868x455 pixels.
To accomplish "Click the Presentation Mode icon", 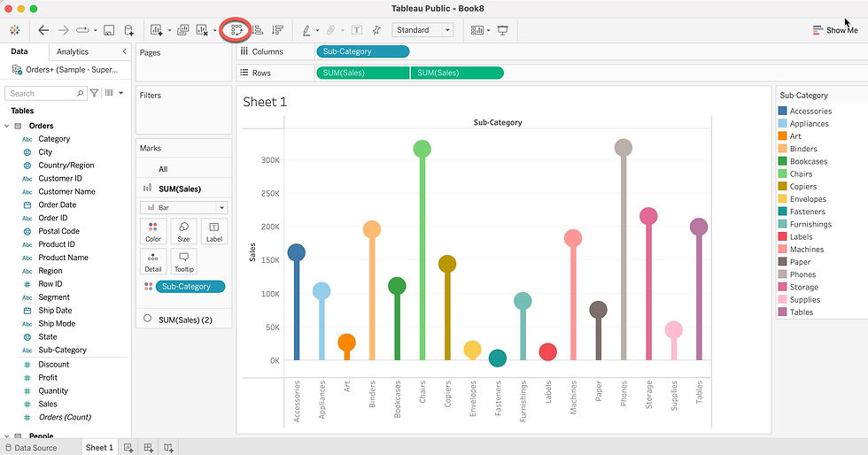I will tap(503, 30).
